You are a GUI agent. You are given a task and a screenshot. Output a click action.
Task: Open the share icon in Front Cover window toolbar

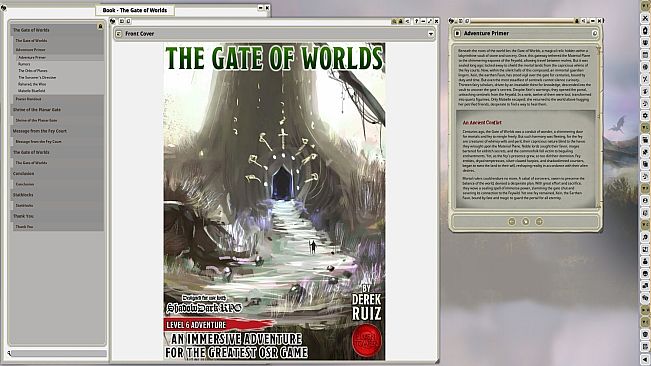(x=407, y=21)
